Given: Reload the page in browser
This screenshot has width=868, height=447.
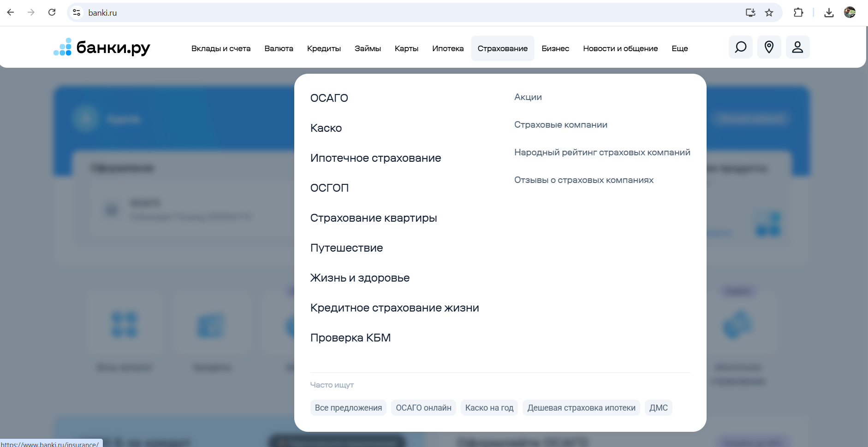Looking at the screenshot, I should [52, 12].
